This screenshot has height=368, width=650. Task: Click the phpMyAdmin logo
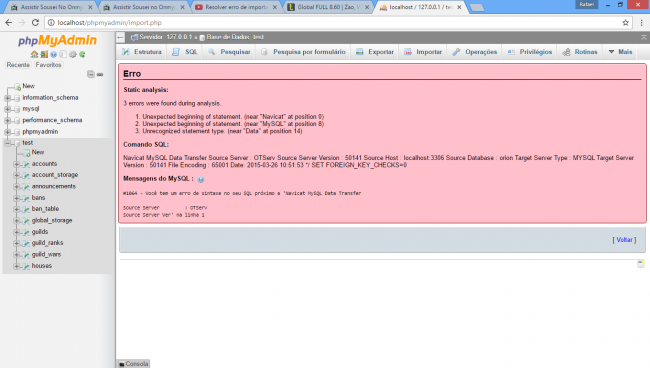point(57,41)
